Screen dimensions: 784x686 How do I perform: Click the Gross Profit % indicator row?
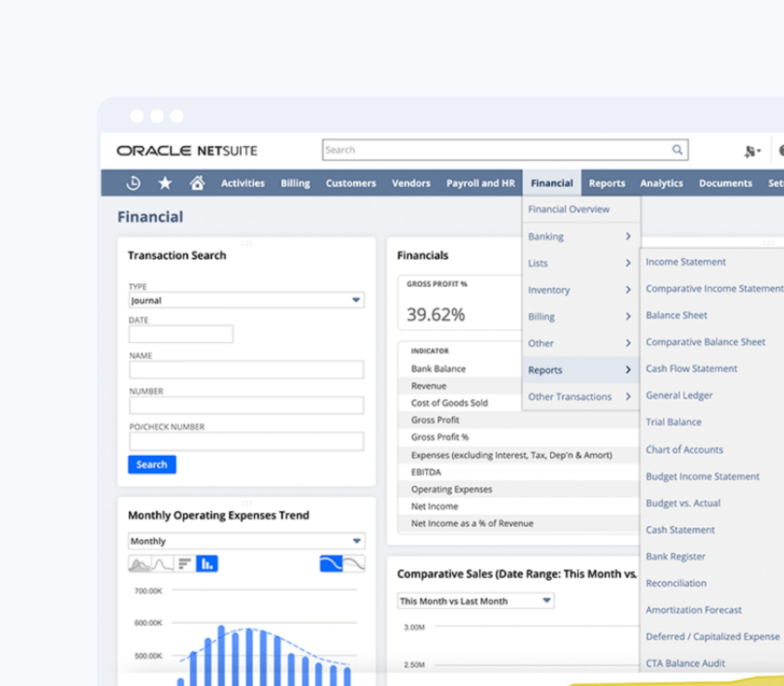[518, 437]
